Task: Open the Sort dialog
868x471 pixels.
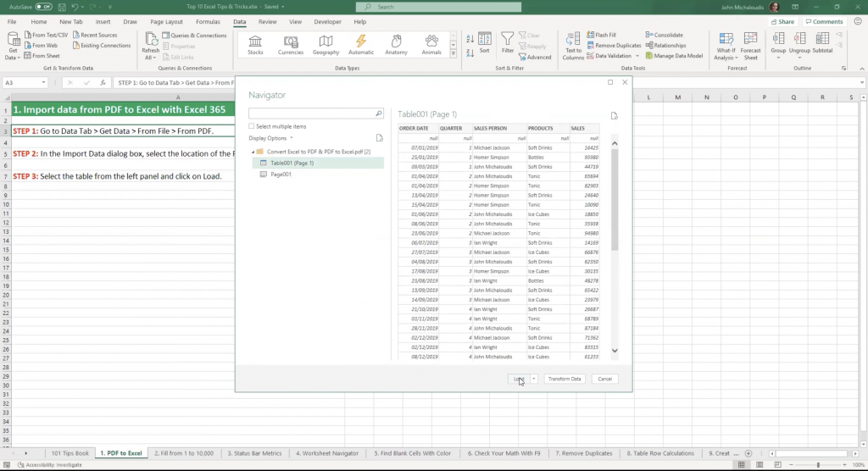Action: coord(484,43)
